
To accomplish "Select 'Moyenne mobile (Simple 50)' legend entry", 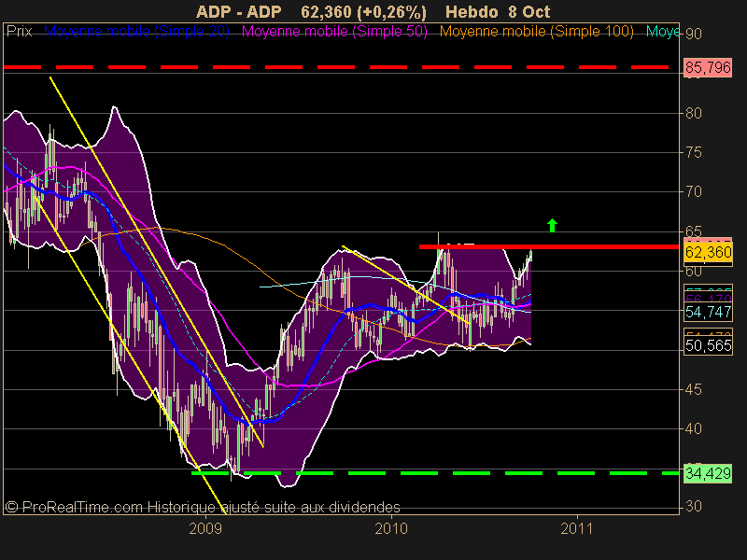I will 334,32.
